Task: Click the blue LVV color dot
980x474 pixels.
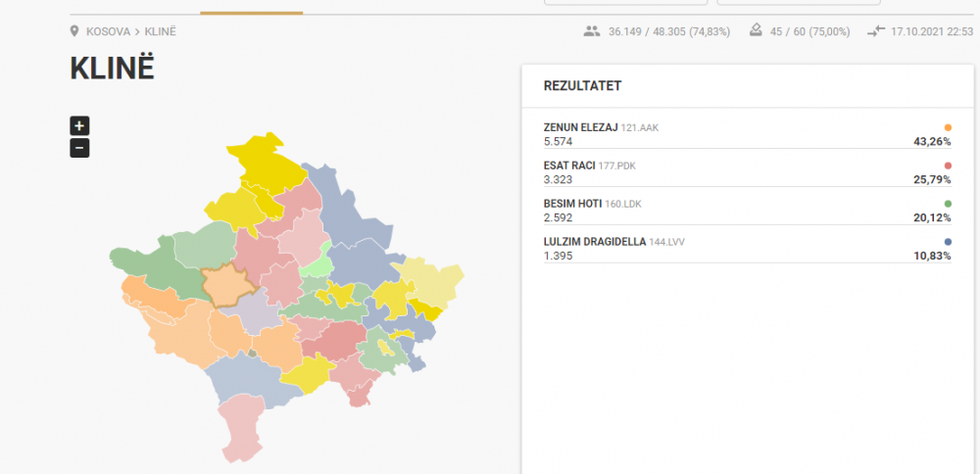Action: tap(948, 242)
